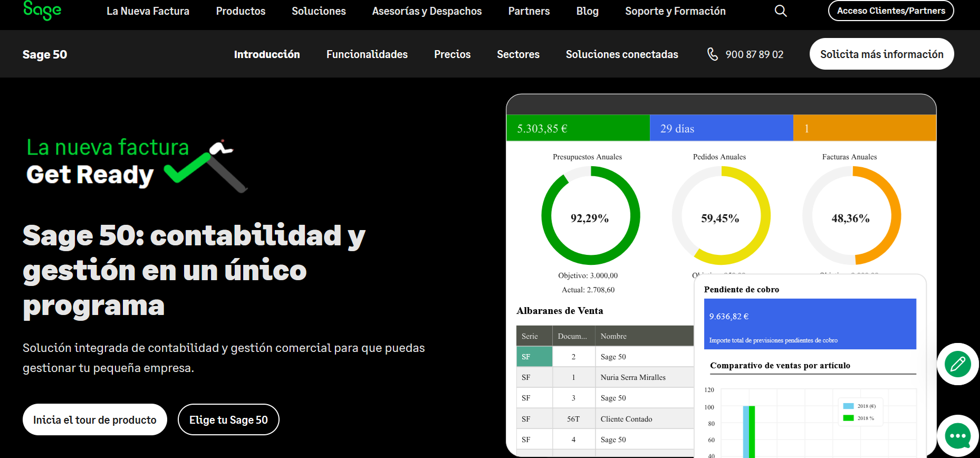Image resolution: width=980 pixels, height=458 pixels.
Task: Select the Precios tab
Action: coord(452,54)
